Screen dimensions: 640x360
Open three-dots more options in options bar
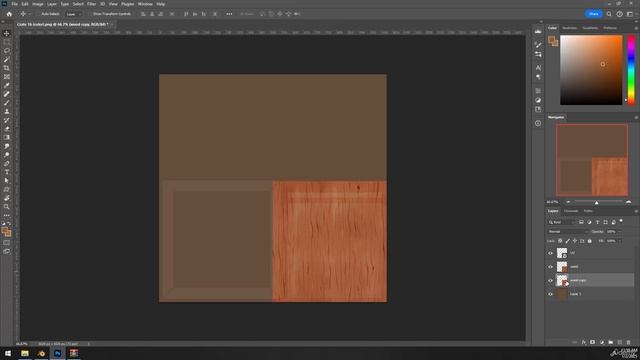coord(229,14)
